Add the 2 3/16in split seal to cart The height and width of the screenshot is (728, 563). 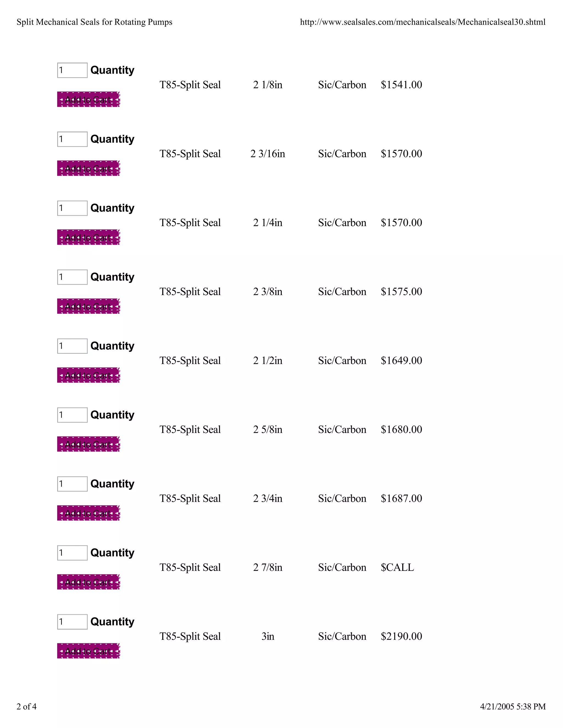(89, 168)
